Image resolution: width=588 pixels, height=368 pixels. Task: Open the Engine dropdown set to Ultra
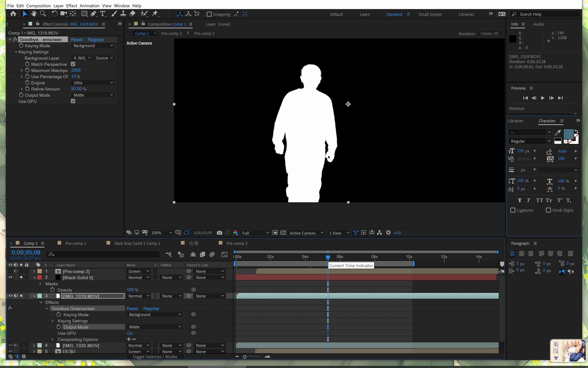point(93,83)
